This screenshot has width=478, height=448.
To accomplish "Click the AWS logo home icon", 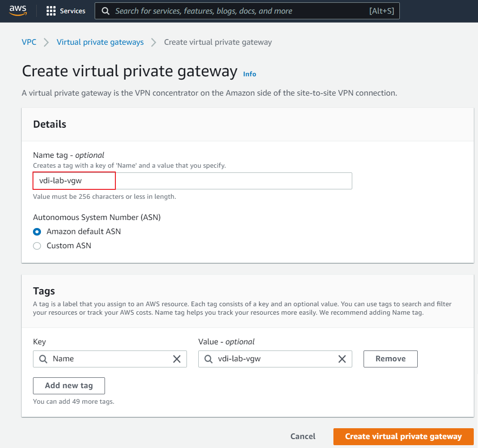I will [x=17, y=10].
